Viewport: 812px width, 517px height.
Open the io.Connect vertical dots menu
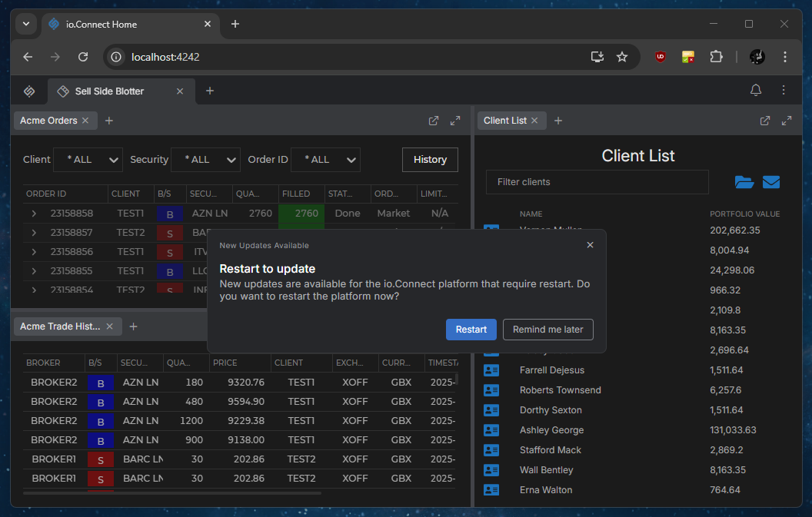coord(784,91)
